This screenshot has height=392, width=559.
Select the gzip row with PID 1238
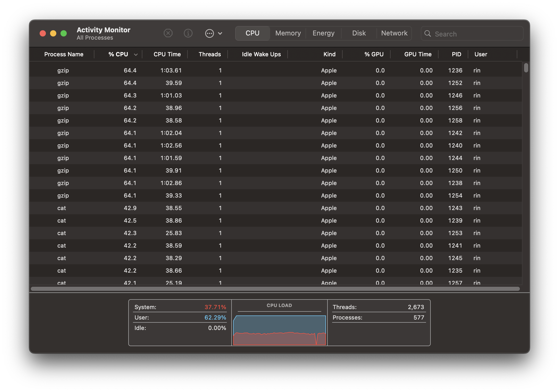[276, 183]
